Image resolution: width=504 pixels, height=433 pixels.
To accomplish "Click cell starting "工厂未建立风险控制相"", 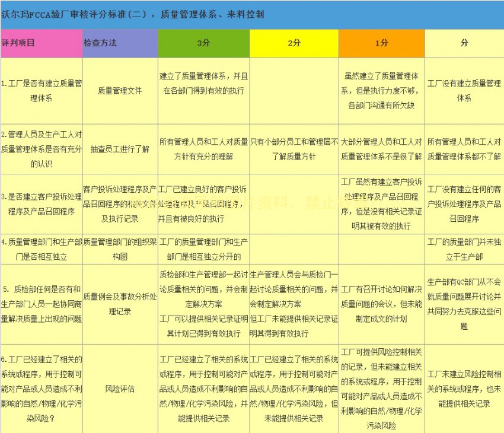I will [x=464, y=389].
